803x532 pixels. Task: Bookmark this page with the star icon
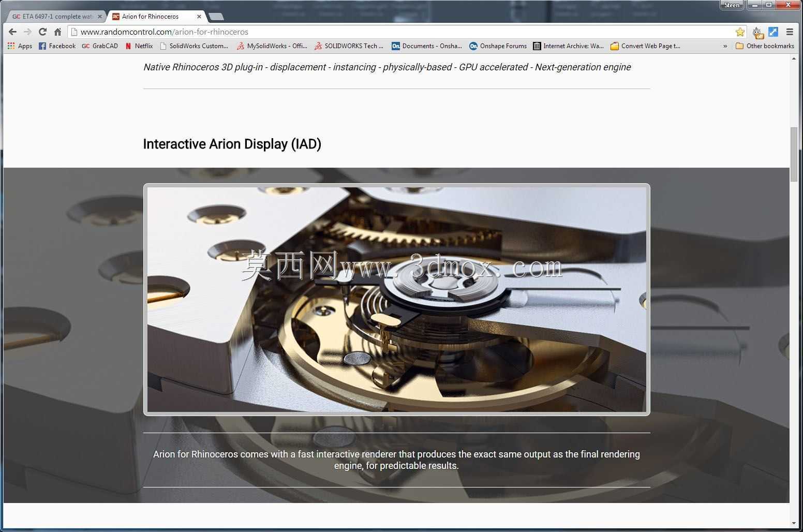(740, 32)
